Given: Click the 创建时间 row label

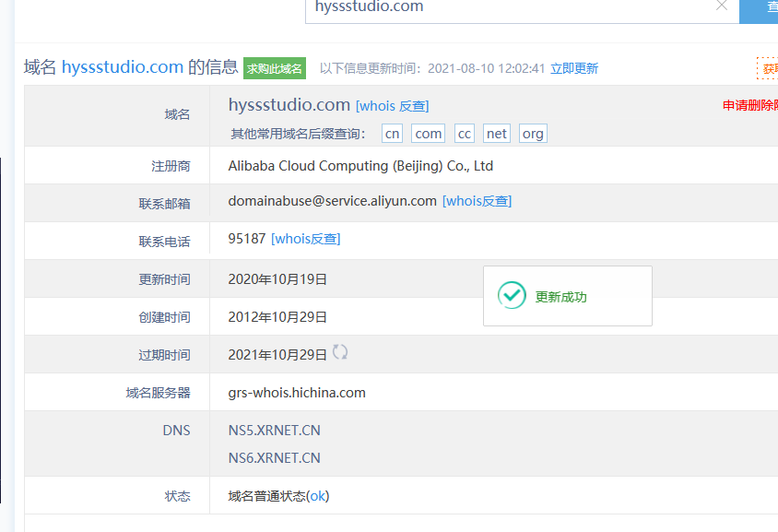Looking at the screenshot, I should pyautogui.click(x=164, y=317).
